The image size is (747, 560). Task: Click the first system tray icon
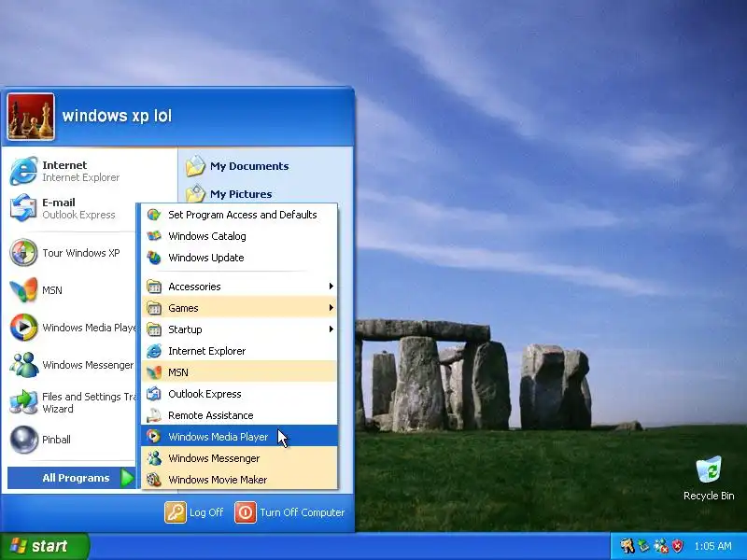point(627,546)
